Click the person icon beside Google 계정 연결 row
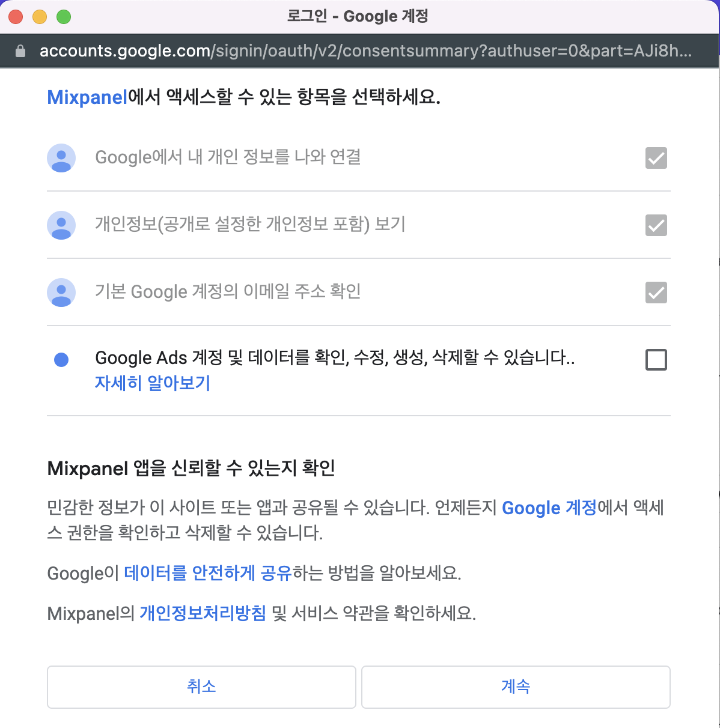The height and width of the screenshot is (728, 720). 61,158
